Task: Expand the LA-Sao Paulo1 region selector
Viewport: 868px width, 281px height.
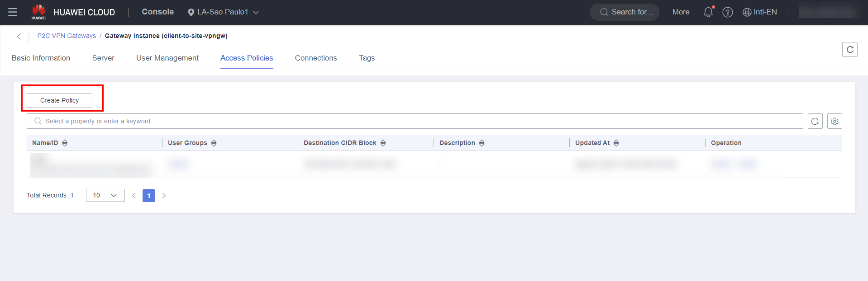Action: point(223,12)
